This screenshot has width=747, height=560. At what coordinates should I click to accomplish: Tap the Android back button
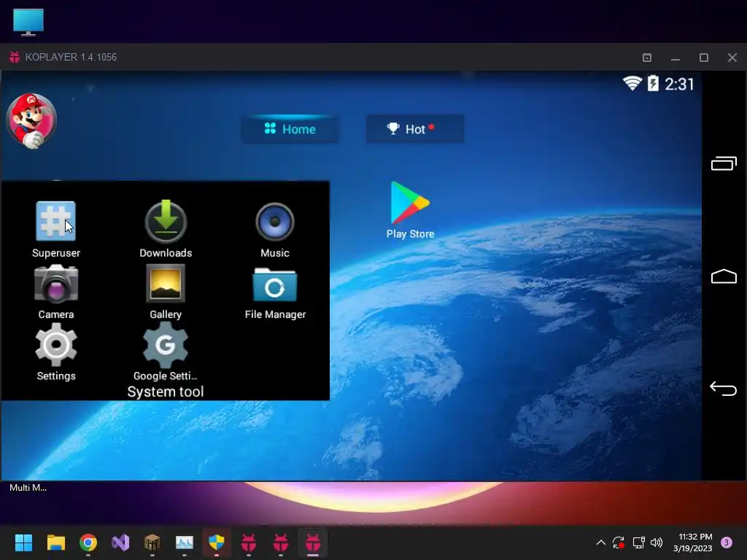coord(724,389)
